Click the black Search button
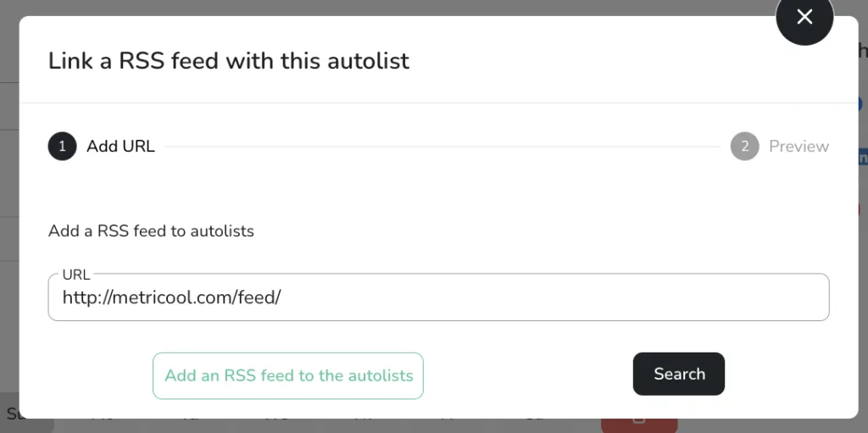The width and height of the screenshot is (868, 433). (679, 374)
